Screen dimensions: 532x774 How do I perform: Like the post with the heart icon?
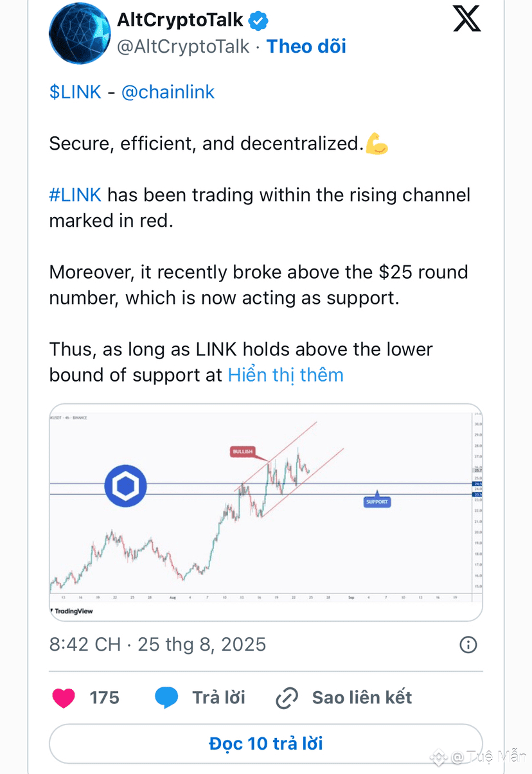64,698
